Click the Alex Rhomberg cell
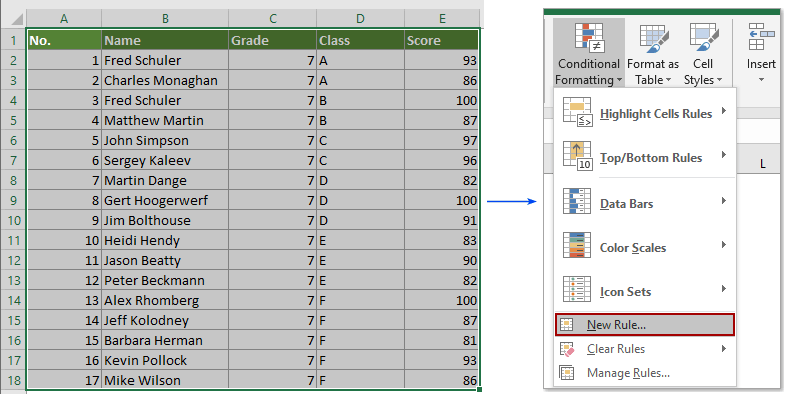Viewport: 785px width, 394px height. click(165, 300)
